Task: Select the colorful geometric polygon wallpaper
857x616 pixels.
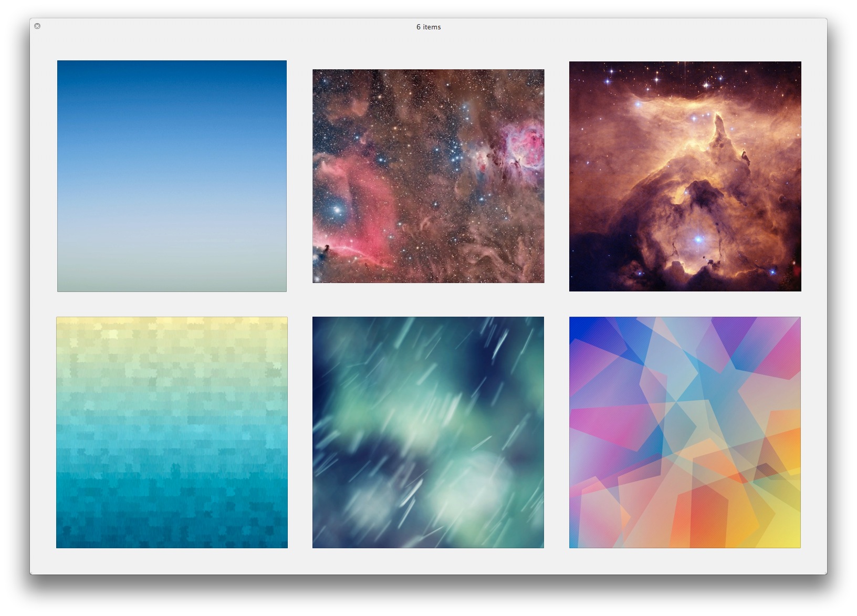Action: [685, 432]
